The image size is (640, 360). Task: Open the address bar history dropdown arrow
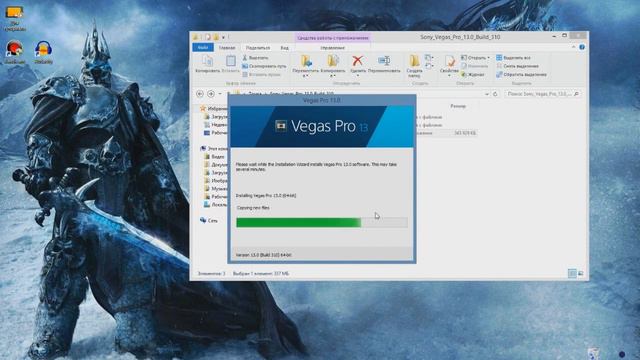(x=487, y=94)
